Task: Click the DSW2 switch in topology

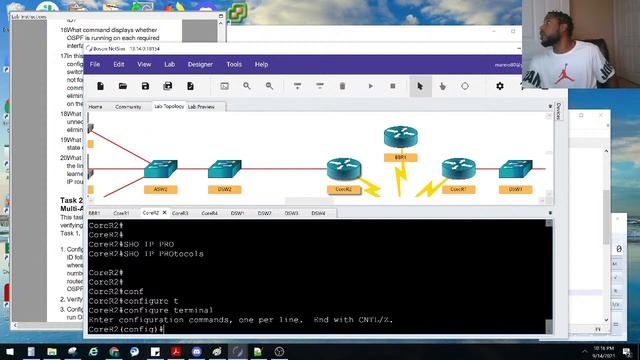Action: (x=224, y=169)
